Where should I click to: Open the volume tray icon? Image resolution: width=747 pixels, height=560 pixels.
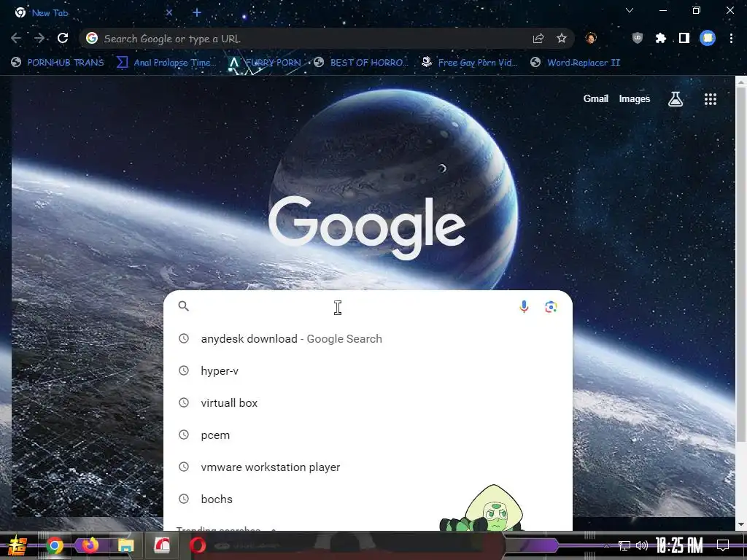[642, 545]
